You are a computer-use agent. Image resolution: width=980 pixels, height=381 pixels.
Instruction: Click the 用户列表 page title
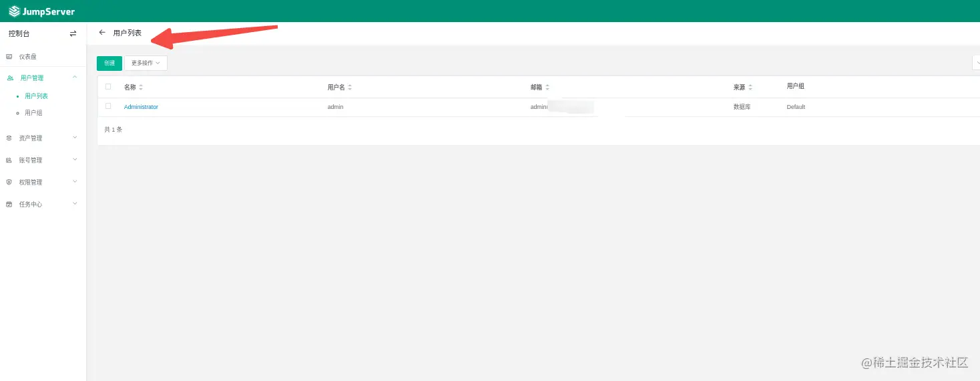(128, 33)
